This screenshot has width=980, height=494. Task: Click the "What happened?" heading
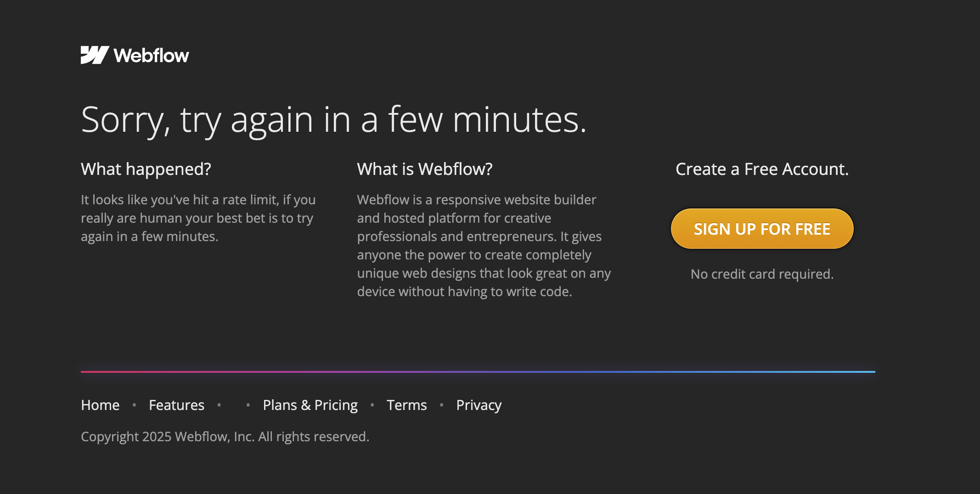coord(146,169)
